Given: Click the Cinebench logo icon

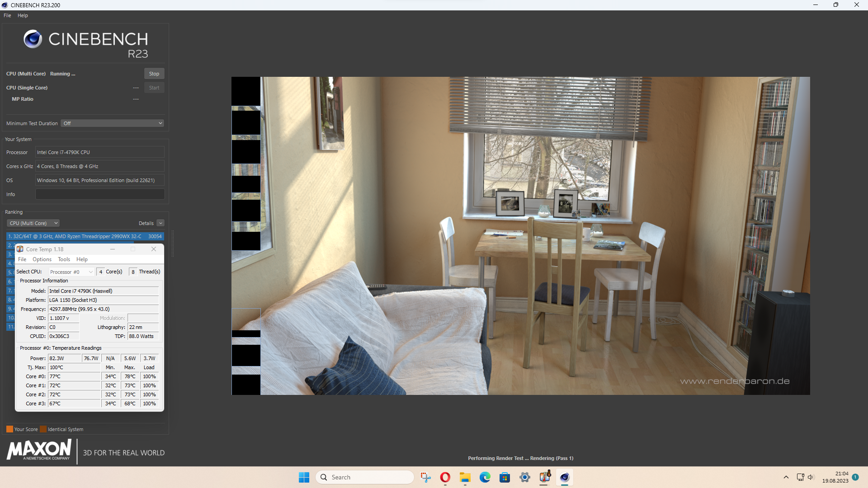Looking at the screenshot, I should pos(33,39).
